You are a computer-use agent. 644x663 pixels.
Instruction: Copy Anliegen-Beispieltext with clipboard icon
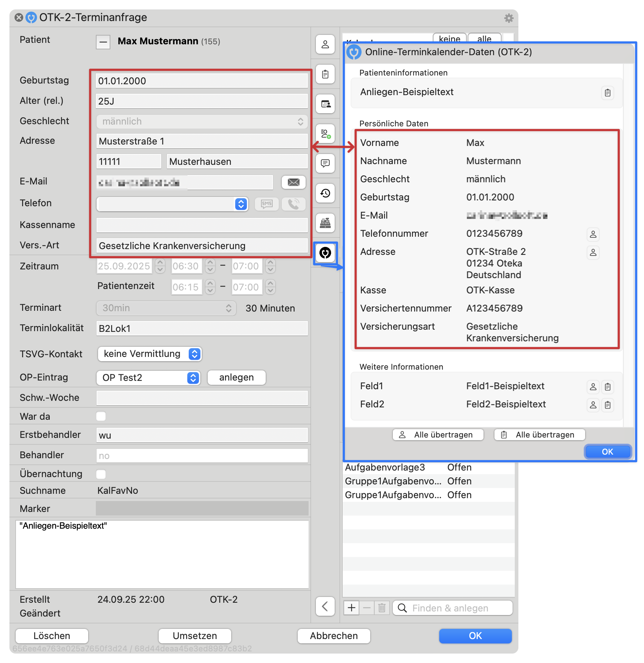pyautogui.click(x=607, y=93)
